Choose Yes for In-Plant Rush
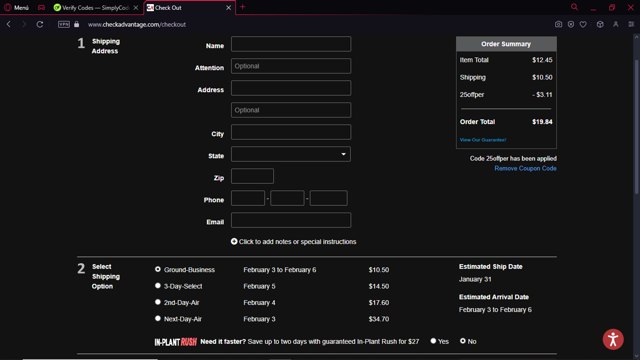Image resolution: width=640 pixels, height=360 pixels. pos(433,341)
